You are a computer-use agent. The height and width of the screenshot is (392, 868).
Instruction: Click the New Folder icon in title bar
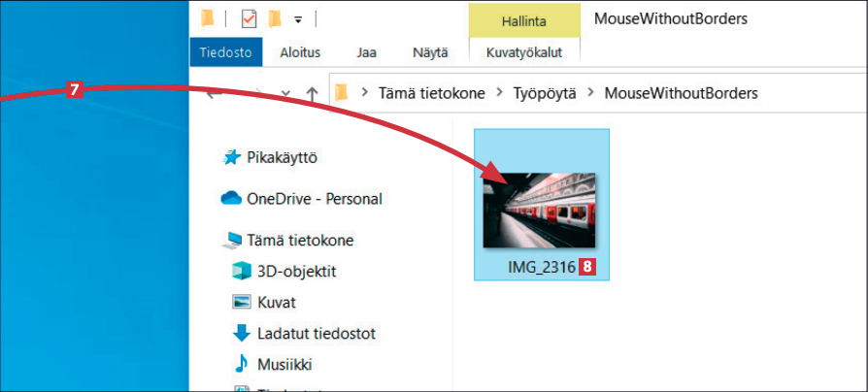(x=275, y=18)
